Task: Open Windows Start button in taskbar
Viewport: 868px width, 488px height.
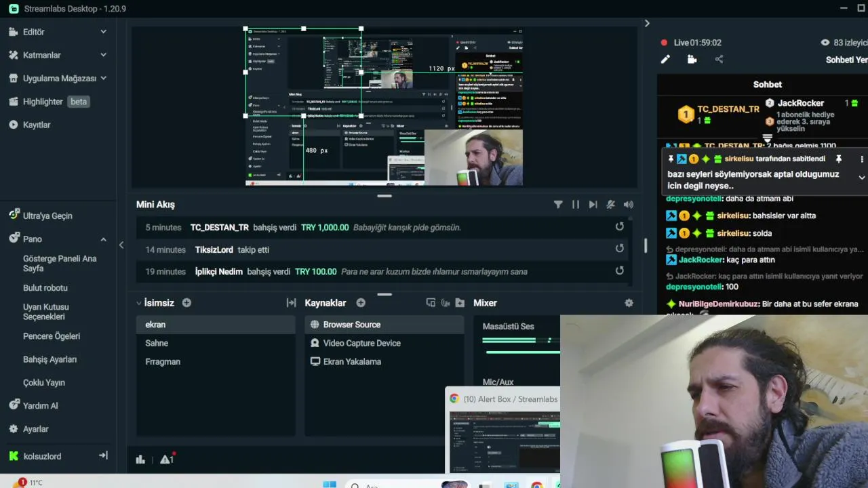Action: coord(330,484)
